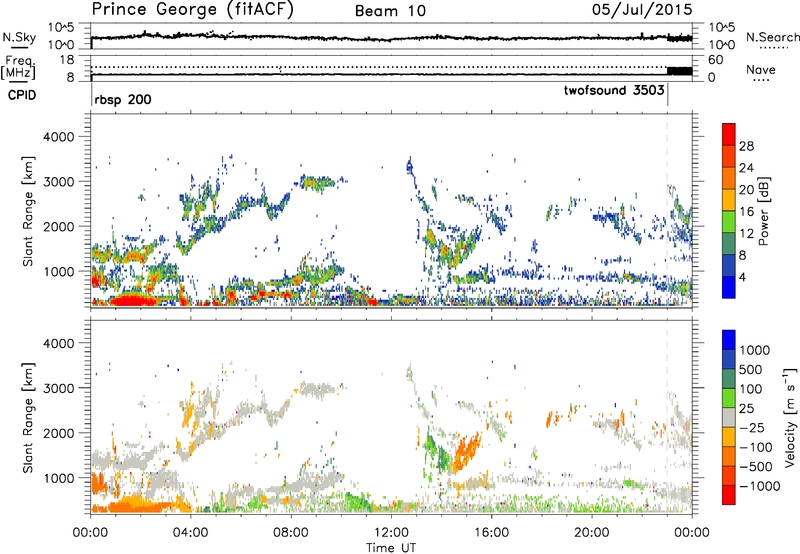This screenshot has width=800, height=554.
Task: Click the '12:00' time axis tick
Action: (x=391, y=533)
